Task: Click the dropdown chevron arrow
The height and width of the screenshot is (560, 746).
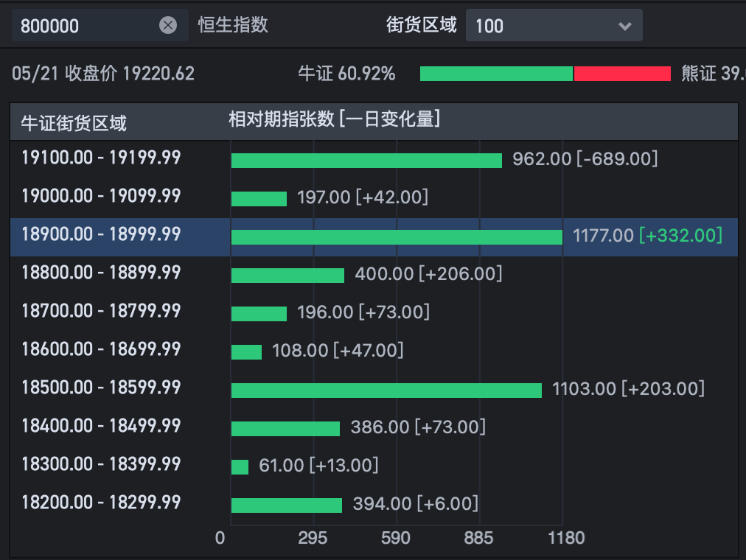Action: [625, 27]
